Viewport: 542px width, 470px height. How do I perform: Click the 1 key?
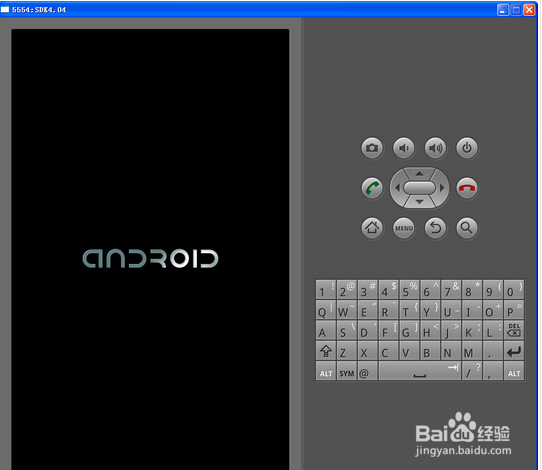tap(326, 289)
